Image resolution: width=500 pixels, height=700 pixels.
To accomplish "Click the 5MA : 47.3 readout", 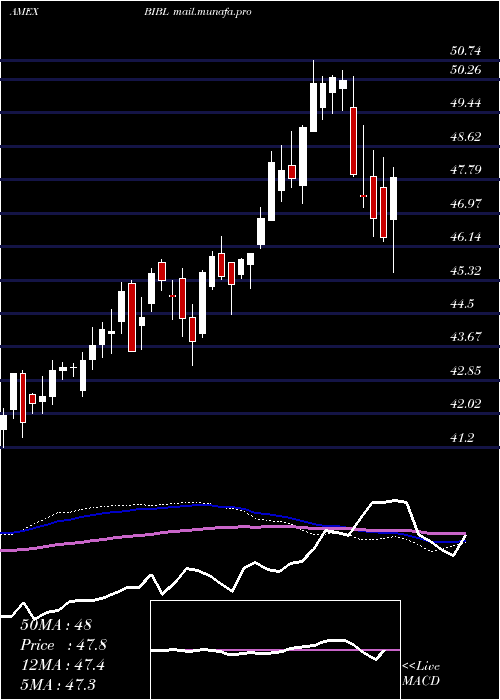I will 58,685.
